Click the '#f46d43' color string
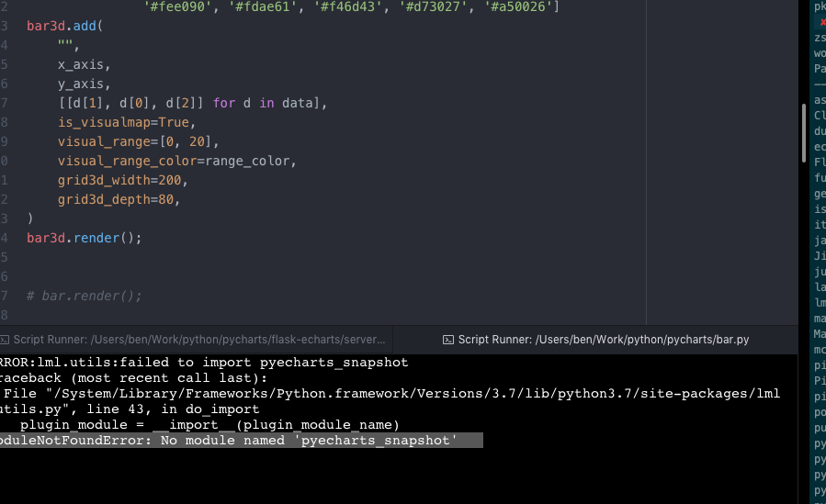The height and width of the screenshot is (504, 826). 347,6
